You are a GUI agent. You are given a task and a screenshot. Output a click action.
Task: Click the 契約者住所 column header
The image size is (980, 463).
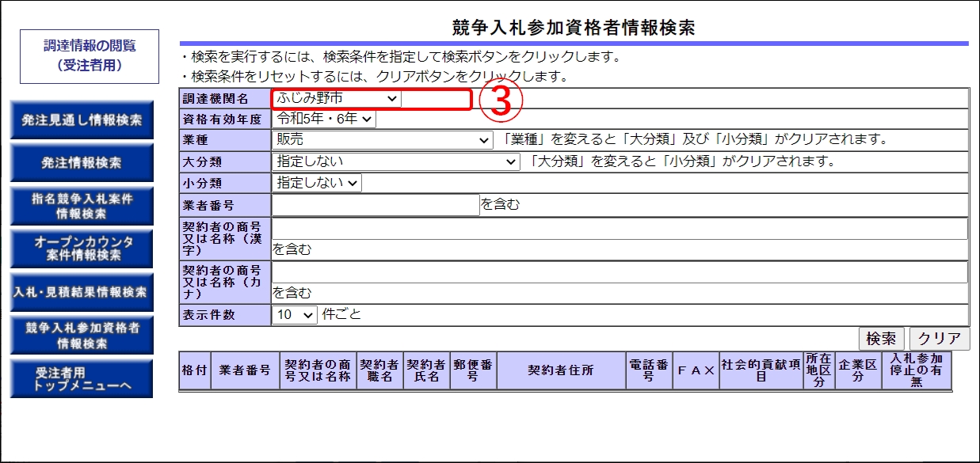561,370
